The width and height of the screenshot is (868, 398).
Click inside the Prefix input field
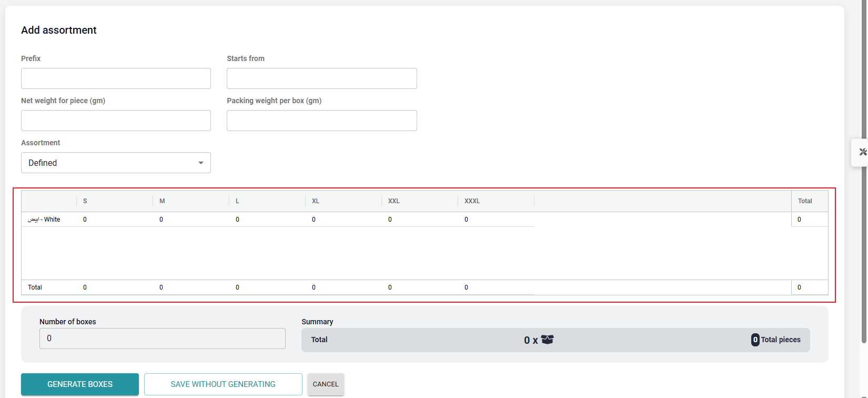pyautogui.click(x=116, y=78)
